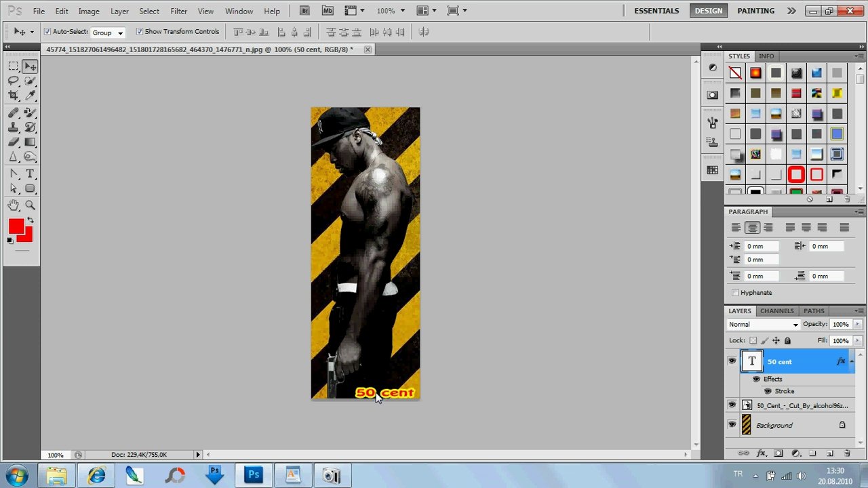
Task: Select the Move tool in toolbox
Action: (x=30, y=66)
